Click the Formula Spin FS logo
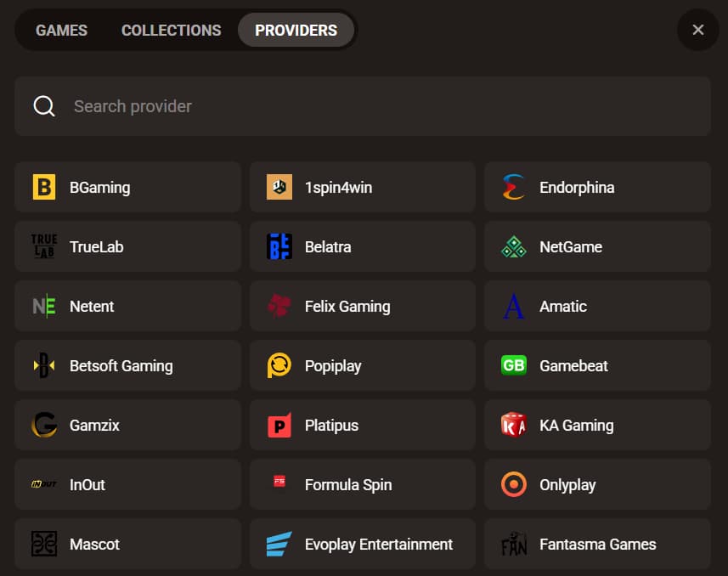728x576 pixels. click(279, 482)
